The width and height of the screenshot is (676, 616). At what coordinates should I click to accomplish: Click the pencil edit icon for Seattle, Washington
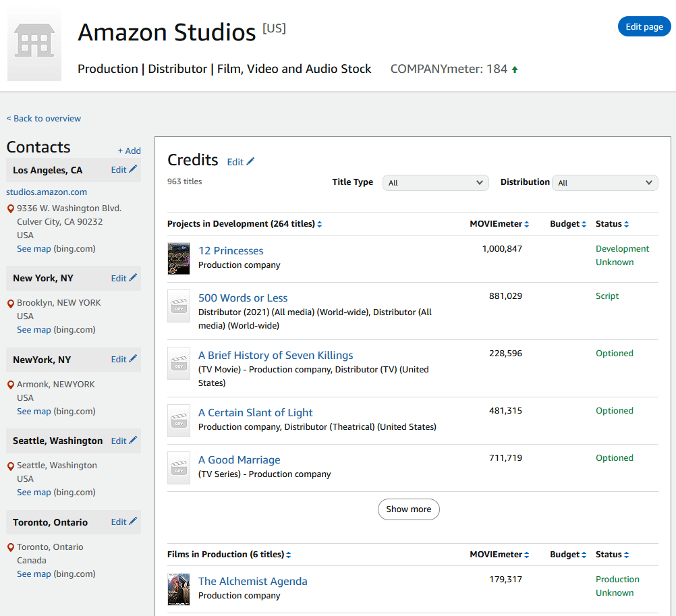133,440
